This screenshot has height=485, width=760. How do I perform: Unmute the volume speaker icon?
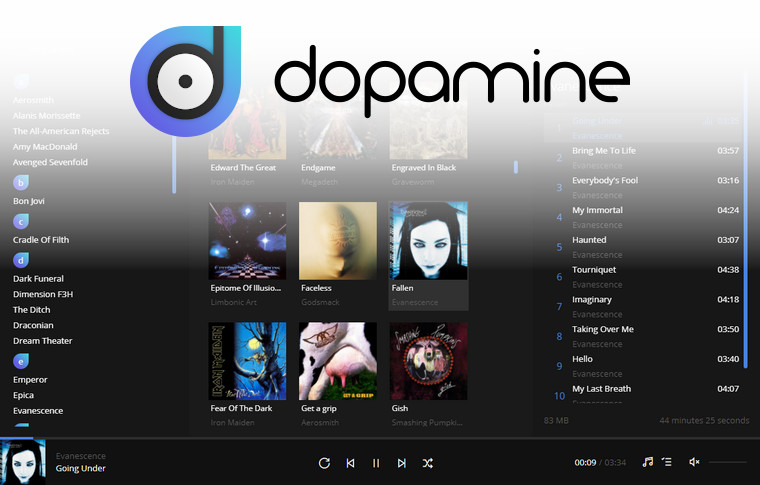[x=694, y=462]
